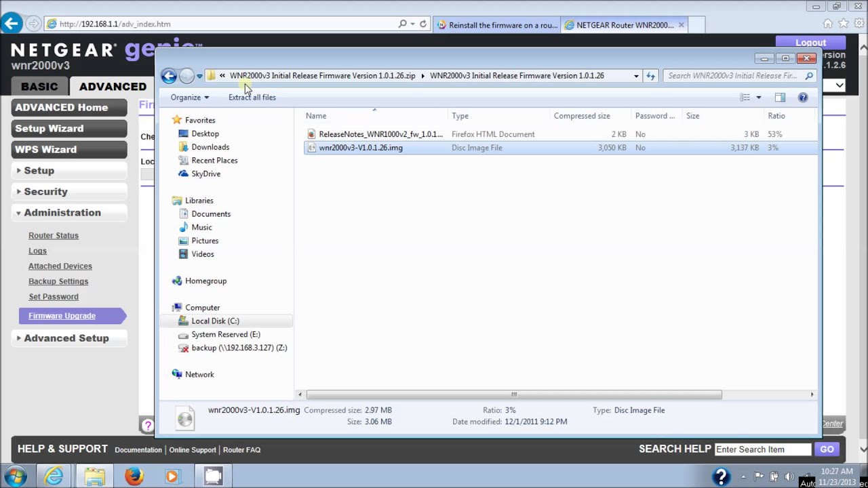This screenshot has width=868, height=488.
Task: Expand the Setup section
Action: (x=69, y=171)
